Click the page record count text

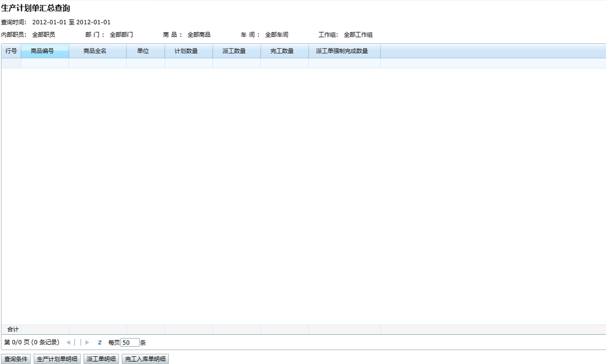[32, 342]
